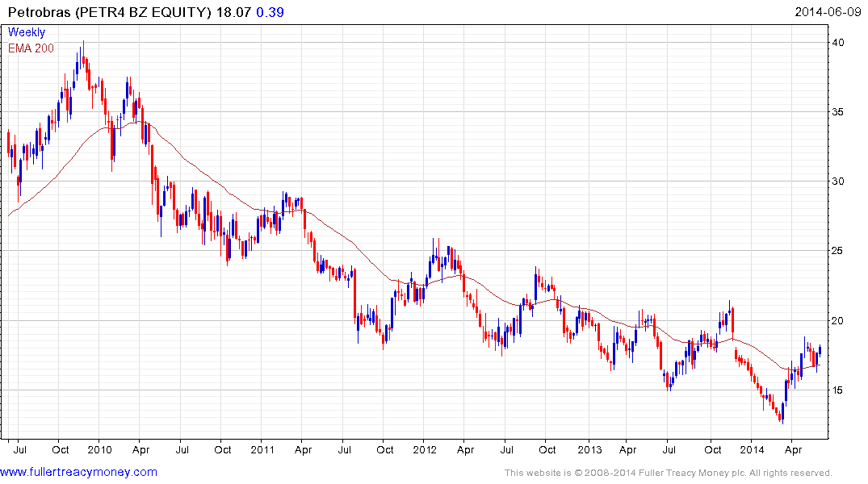Click the x-axis label '2013'
Viewport: 868px width, 484px height.
click(x=589, y=449)
